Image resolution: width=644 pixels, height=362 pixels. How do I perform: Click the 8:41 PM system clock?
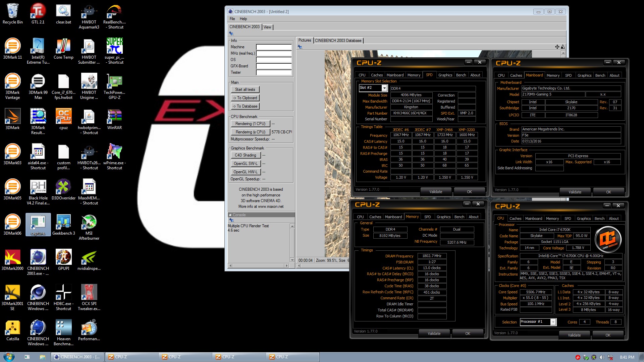[627, 357]
